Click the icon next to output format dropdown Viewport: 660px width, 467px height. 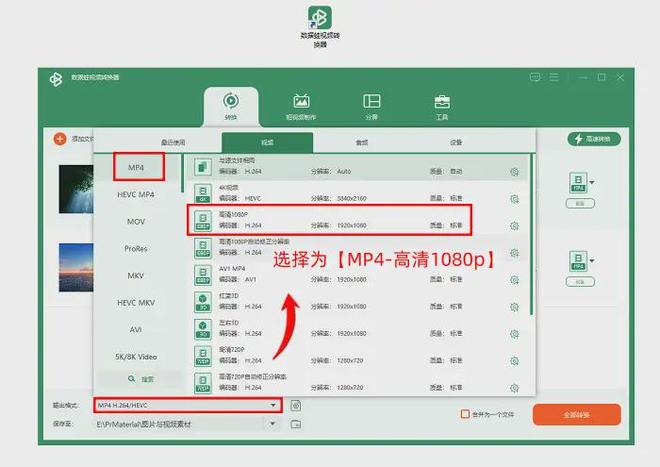pyautogui.click(x=296, y=405)
